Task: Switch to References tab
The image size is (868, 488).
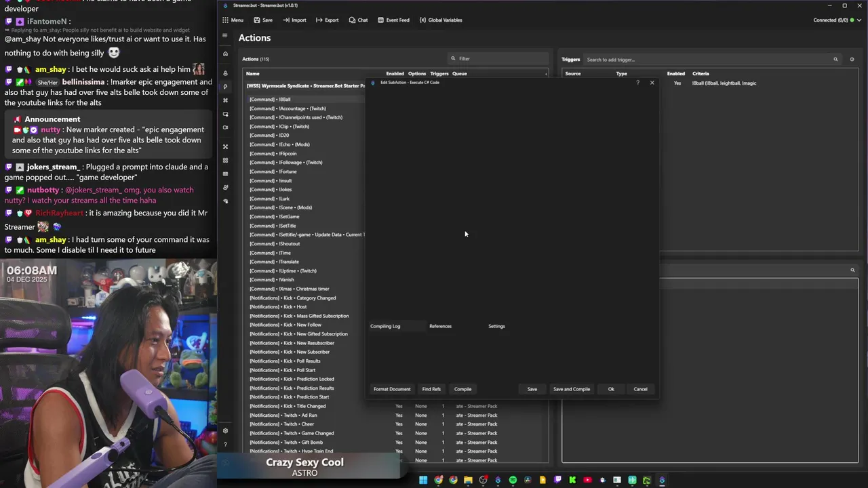Action: [440, 326]
